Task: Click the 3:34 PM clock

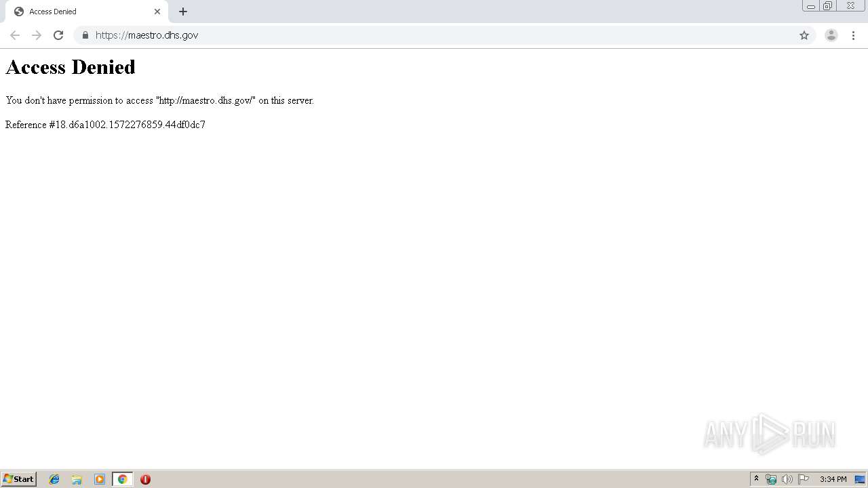Action: tap(833, 479)
